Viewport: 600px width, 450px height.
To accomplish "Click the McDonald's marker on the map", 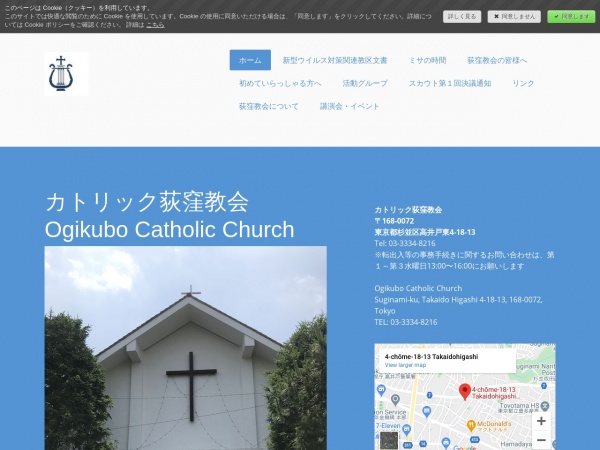I will [471, 425].
